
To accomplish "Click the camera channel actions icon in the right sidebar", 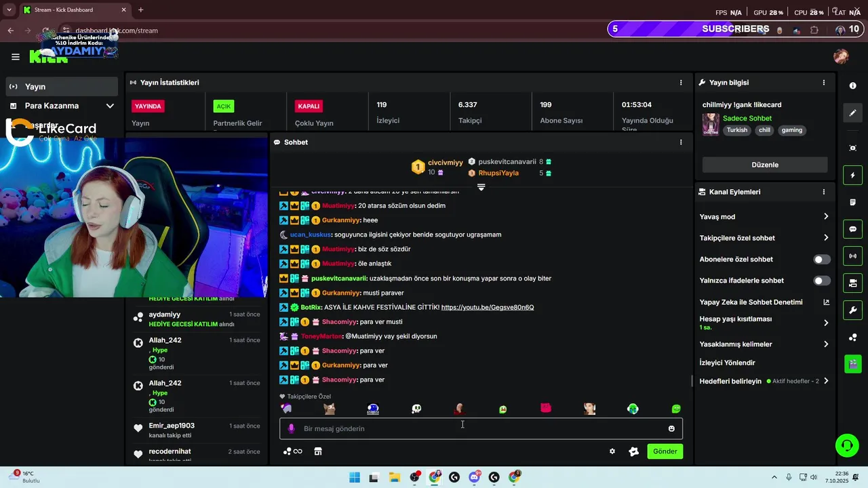I will click(x=852, y=283).
